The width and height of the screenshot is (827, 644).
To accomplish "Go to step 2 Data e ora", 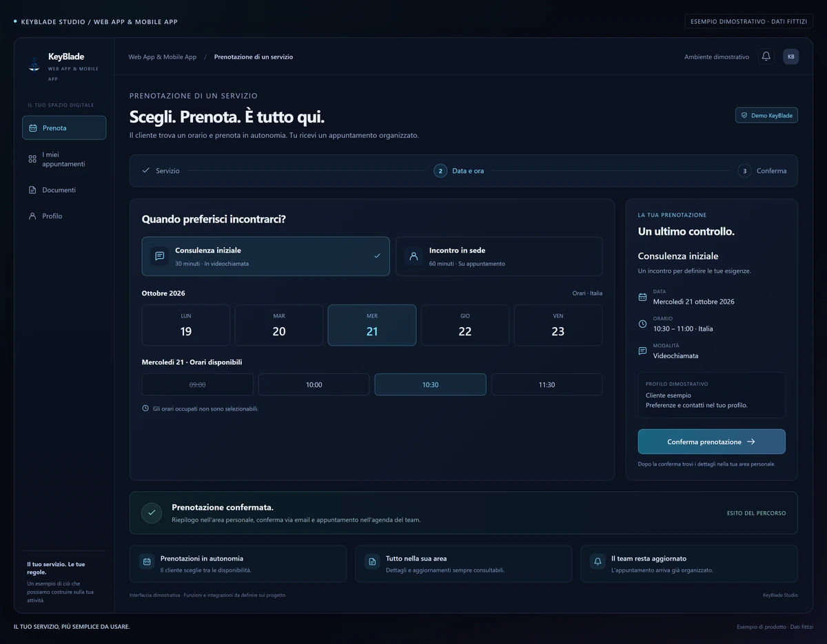I will pyautogui.click(x=459, y=171).
